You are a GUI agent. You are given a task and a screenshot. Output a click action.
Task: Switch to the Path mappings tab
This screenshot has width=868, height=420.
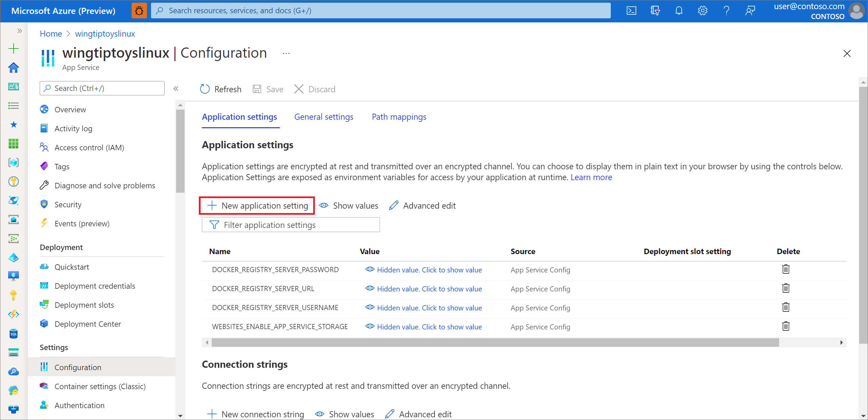[398, 117]
